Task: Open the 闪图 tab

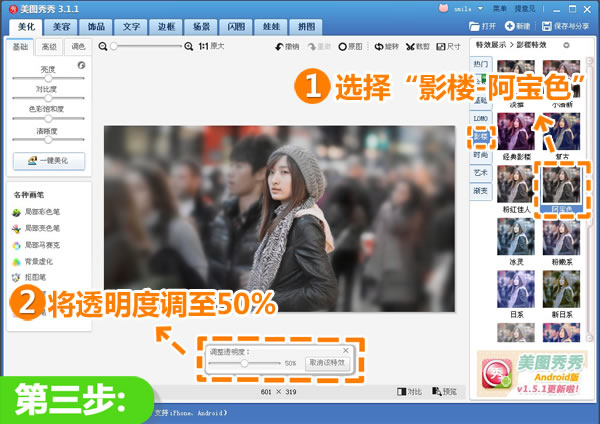Action: 236,27
